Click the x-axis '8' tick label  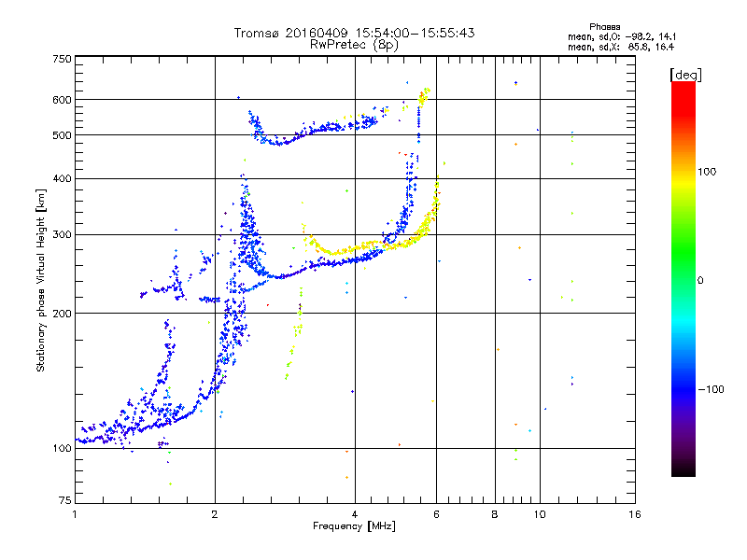(495, 514)
